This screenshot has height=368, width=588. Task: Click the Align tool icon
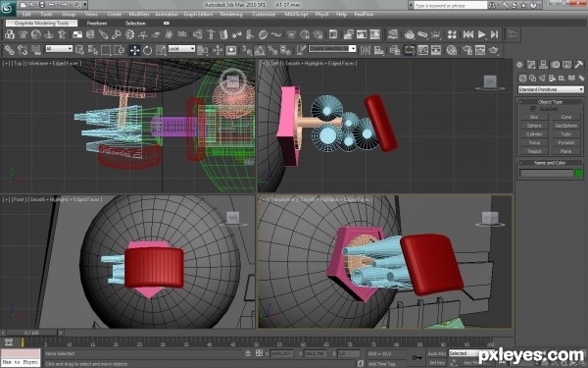coord(379,50)
